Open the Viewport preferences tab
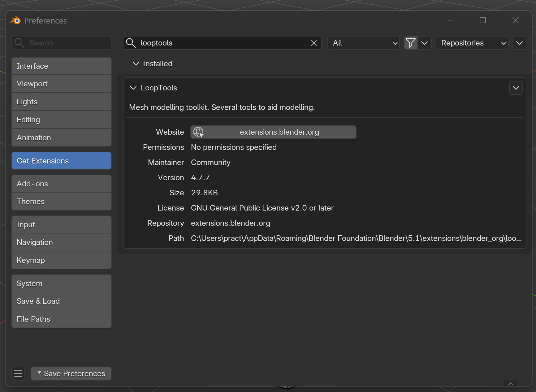The height and width of the screenshot is (392, 536). [62, 84]
